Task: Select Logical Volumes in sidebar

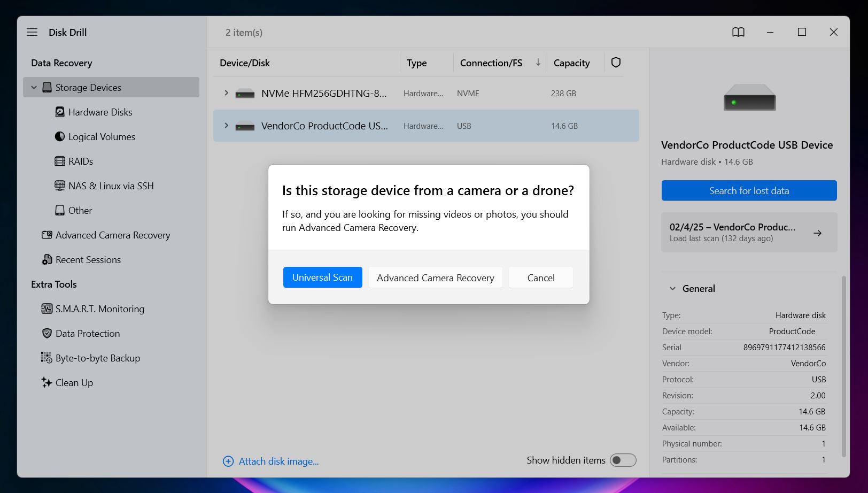Action: tap(102, 137)
